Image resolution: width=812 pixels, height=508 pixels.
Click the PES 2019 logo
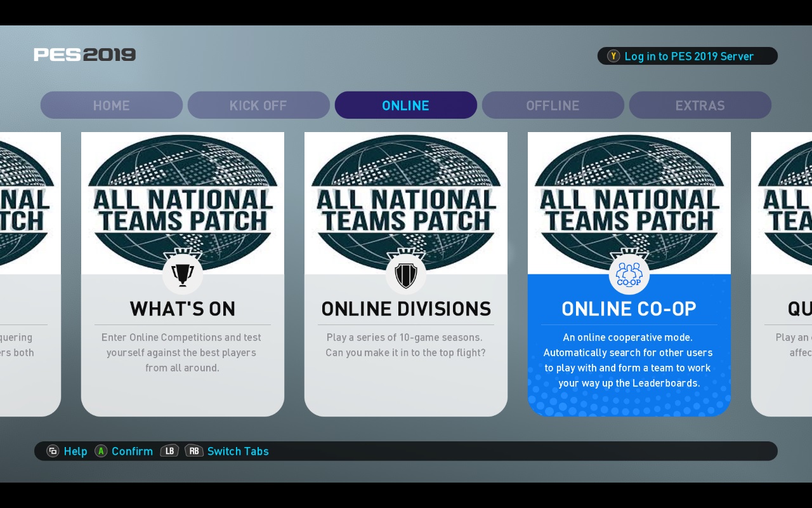click(85, 55)
